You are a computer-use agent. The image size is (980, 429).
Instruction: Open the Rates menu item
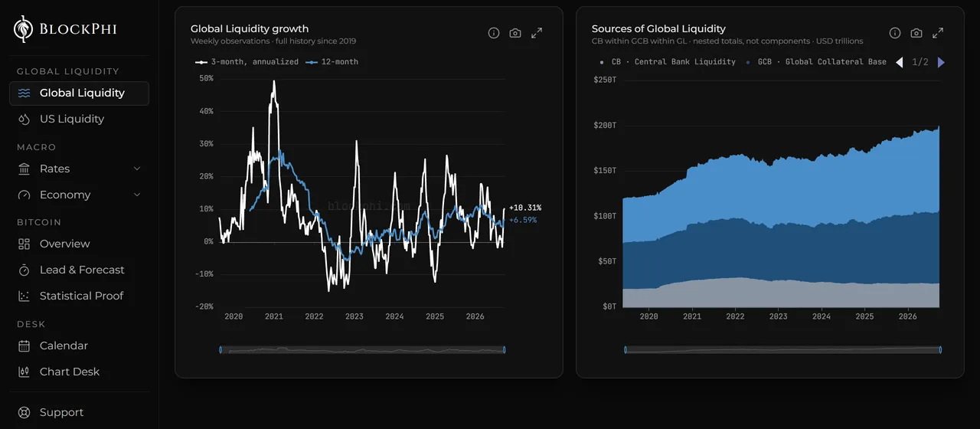tap(79, 169)
